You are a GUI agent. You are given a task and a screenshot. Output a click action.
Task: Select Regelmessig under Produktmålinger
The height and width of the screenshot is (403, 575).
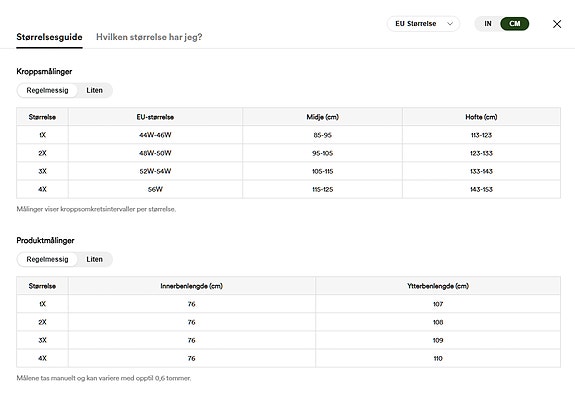(x=47, y=260)
